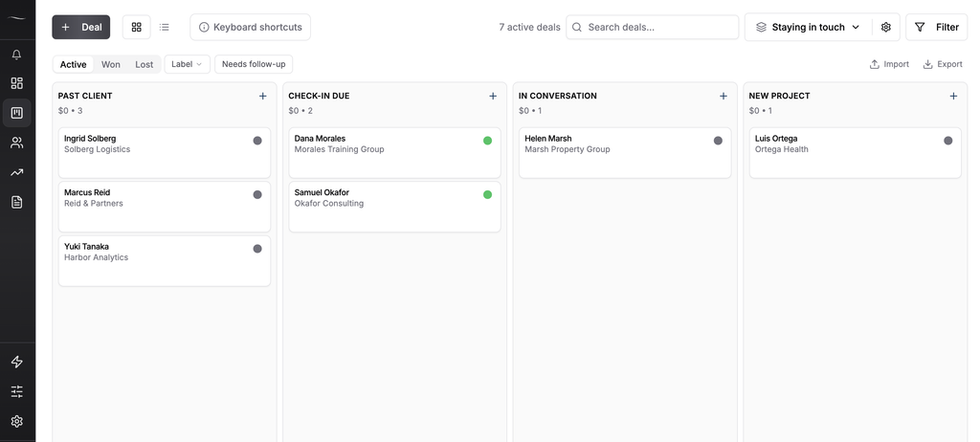Switch to list view
Image resolution: width=980 pixels, height=442 pixels.
(165, 27)
